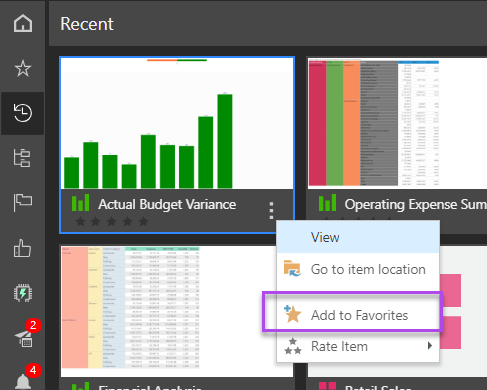
Task: Open notifications bell with badge 4
Action: coord(24,379)
